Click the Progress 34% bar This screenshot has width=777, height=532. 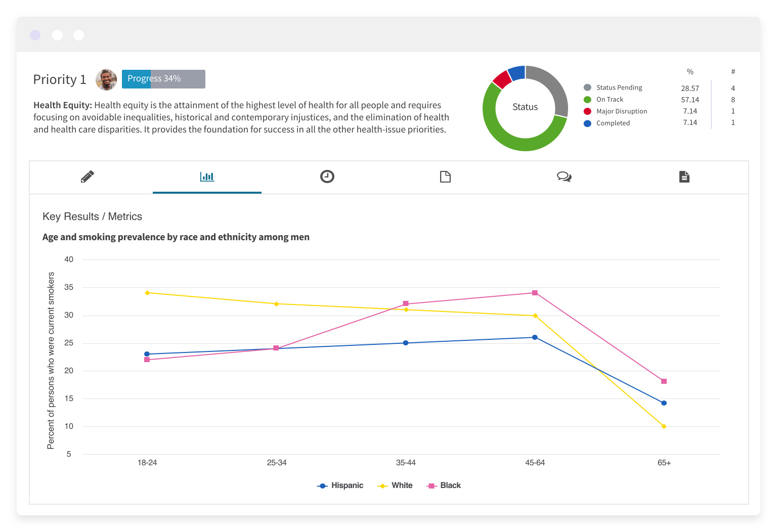coord(163,79)
